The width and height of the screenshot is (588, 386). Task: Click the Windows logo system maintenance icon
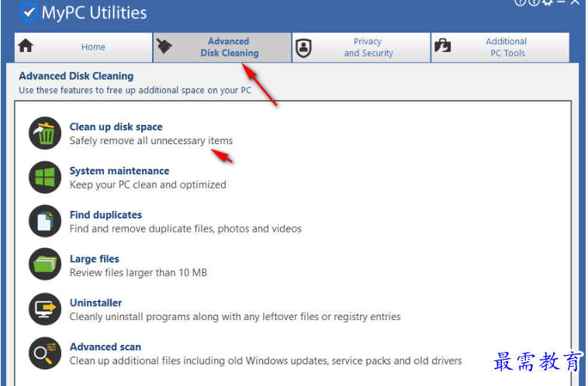tap(45, 177)
